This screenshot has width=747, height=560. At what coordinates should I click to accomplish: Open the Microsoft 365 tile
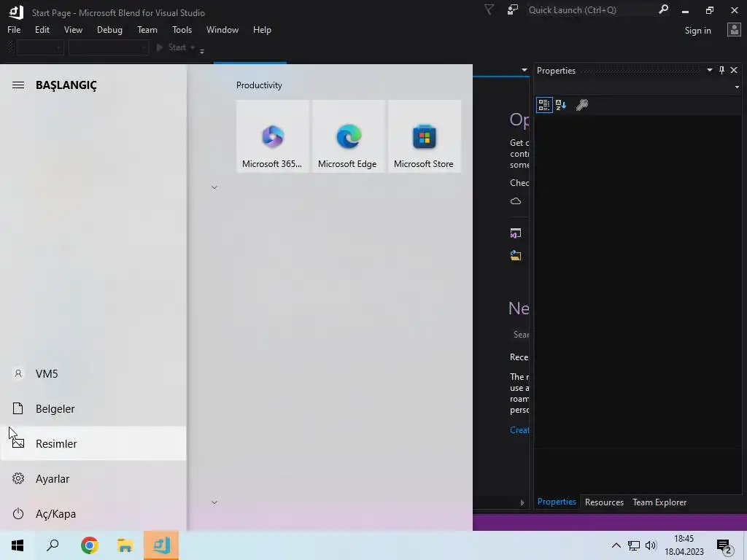[x=273, y=136]
